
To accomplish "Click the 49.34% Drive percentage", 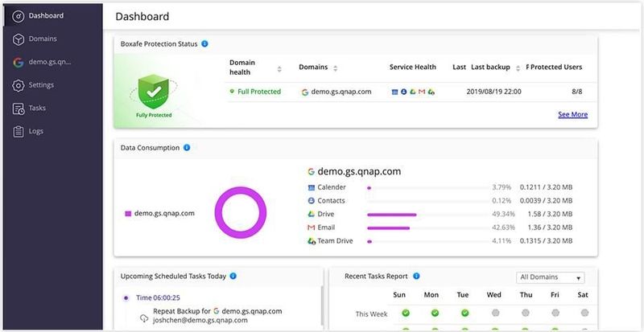I will (x=503, y=214).
